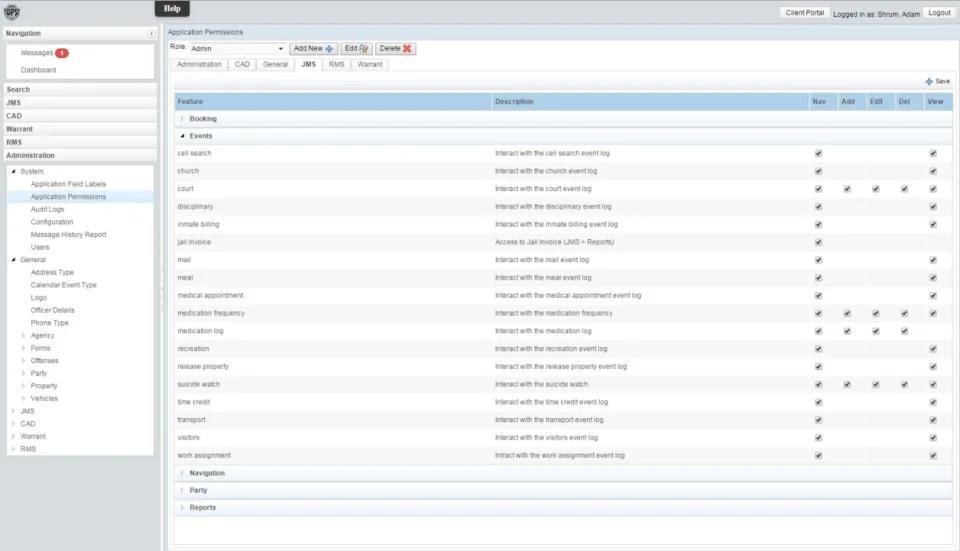Uncheck View for church event
Screen dimensions: 960x551
tap(933, 171)
